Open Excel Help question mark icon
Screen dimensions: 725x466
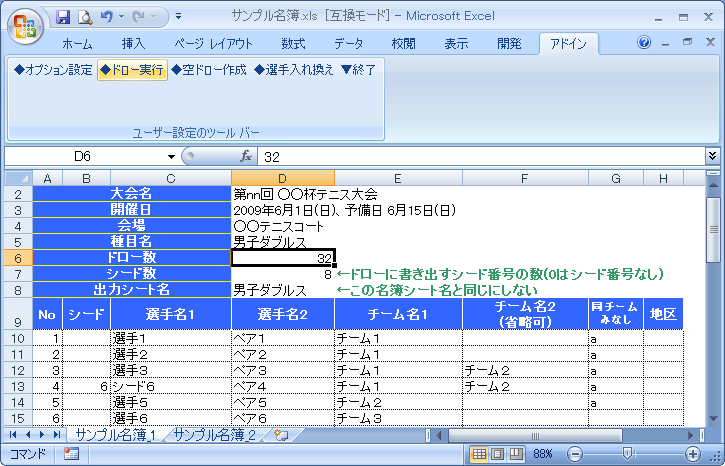pyautogui.click(x=644, y=43)
